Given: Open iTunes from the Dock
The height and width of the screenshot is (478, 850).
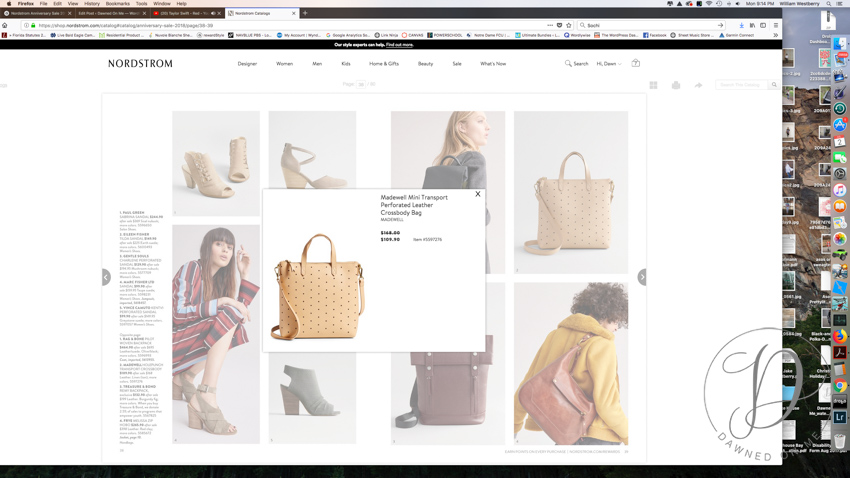Looking at the screenshot, I should [840, 190].
